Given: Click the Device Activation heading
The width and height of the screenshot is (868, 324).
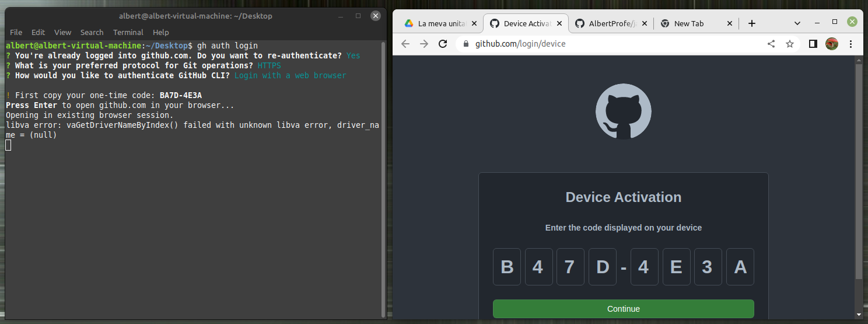Looking at the screenshot, I should tap(624, 197).
